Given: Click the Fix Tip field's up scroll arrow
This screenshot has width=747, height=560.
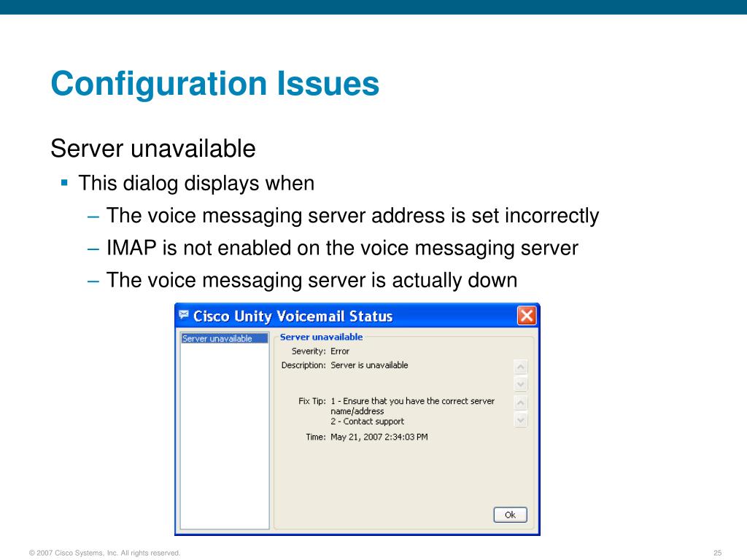Looking at the screenshot, I should (x=521, y=402).
